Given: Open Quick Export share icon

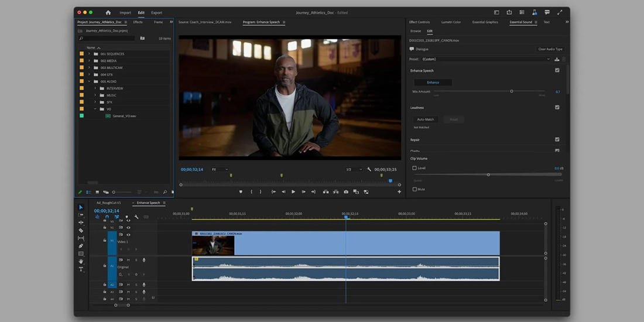Looking at the screenshot, I should pos(509,12).
